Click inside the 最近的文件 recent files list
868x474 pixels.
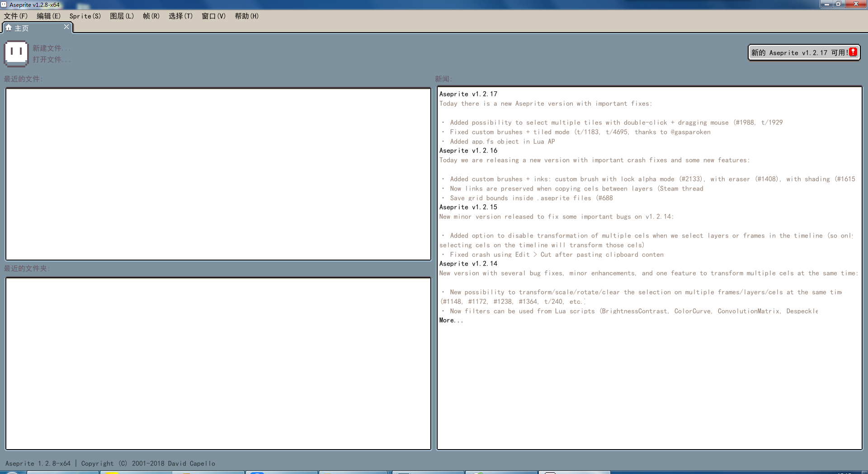218,174
